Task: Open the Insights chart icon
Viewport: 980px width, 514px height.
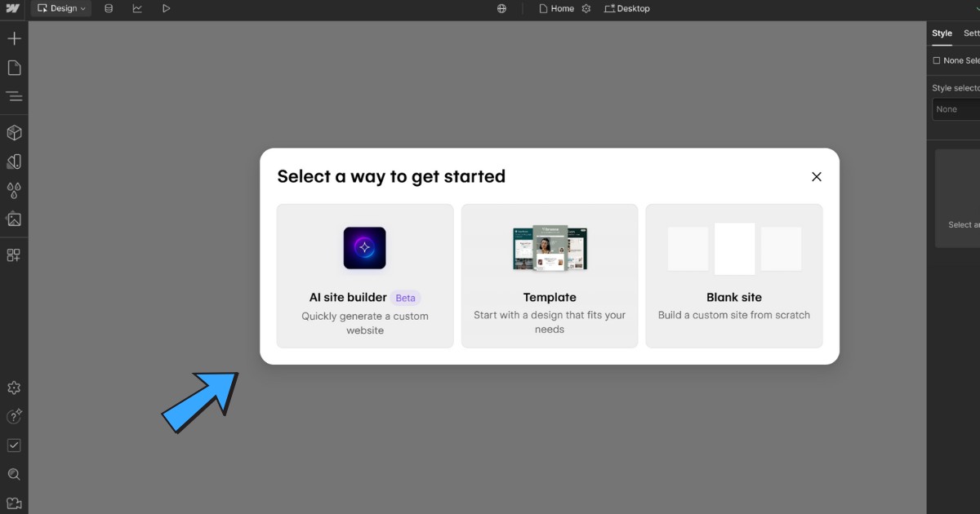Action: (137, 8)
